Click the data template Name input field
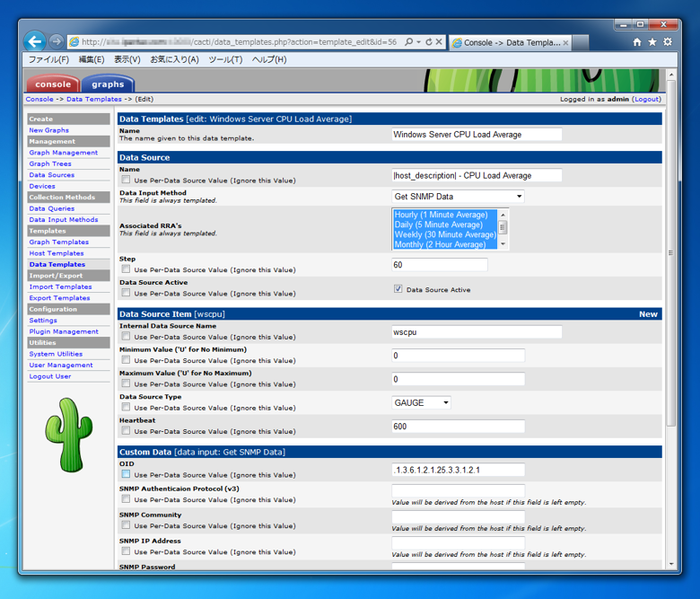 pyautogui.click(x=477, y=135)
